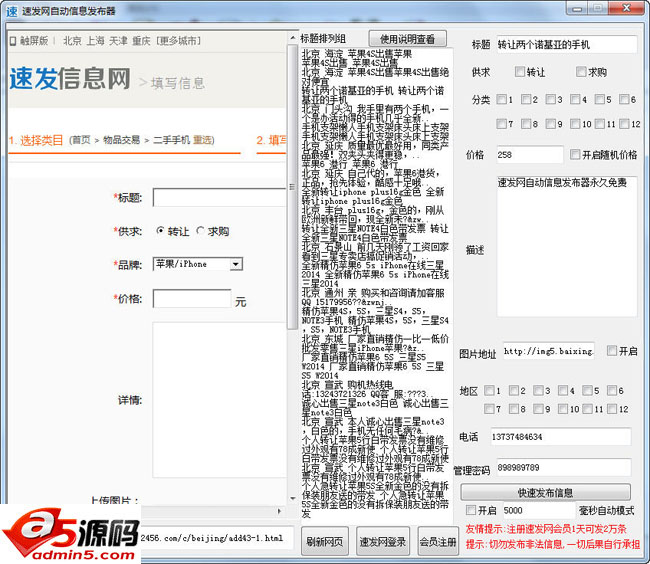The height and width of the screenshot is (564, 650).
Task: Click the price field showing 258
Action: pos(529,155)
